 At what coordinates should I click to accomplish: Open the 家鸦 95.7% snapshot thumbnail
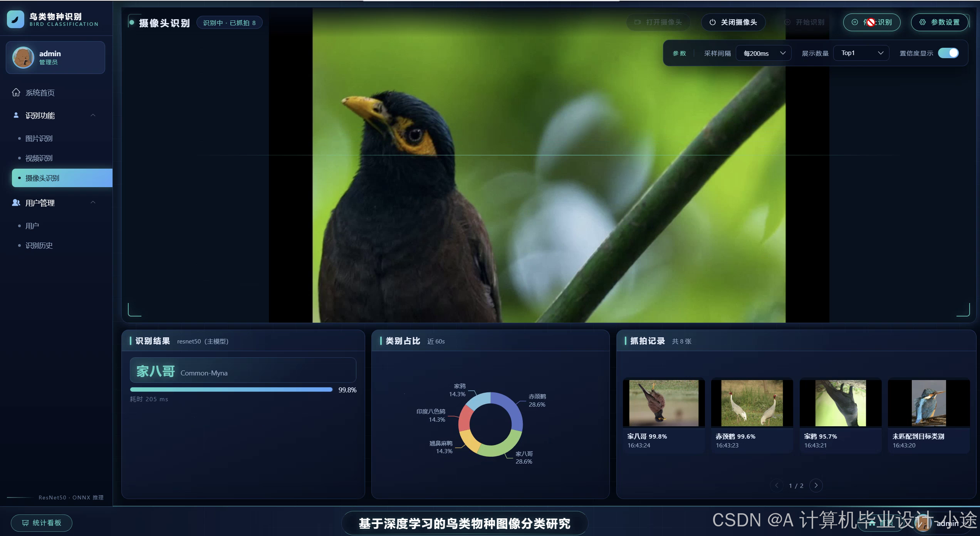840,403
